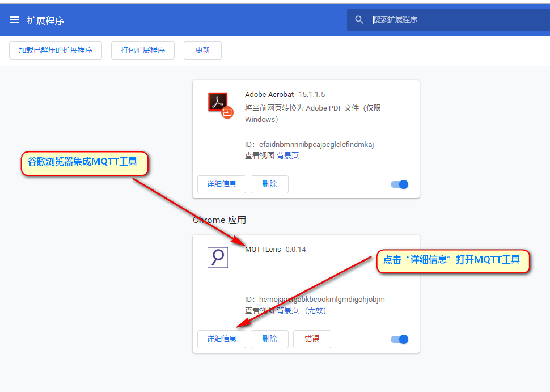Viewport: 550px width, 392px height.
Task: Click the MQTTLens ID hemojaaeigabkbcookmlgmdigohjobjm text
Action: (315, 300)
